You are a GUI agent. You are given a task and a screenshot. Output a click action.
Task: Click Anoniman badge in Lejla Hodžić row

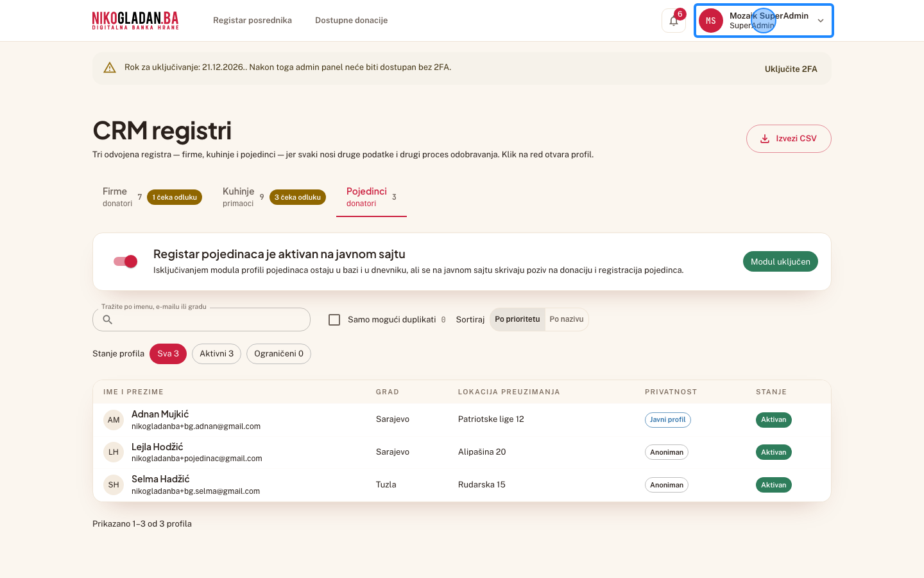tap(667, 452)
